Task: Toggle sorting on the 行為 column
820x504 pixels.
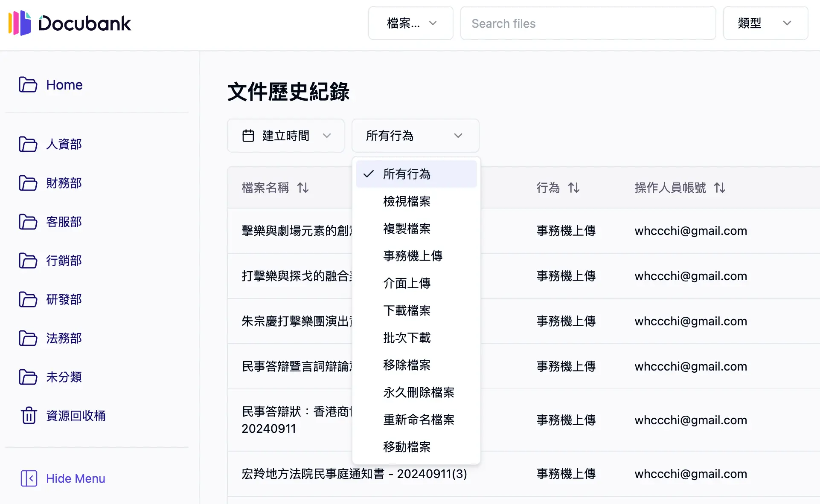Action: (574, 188)
